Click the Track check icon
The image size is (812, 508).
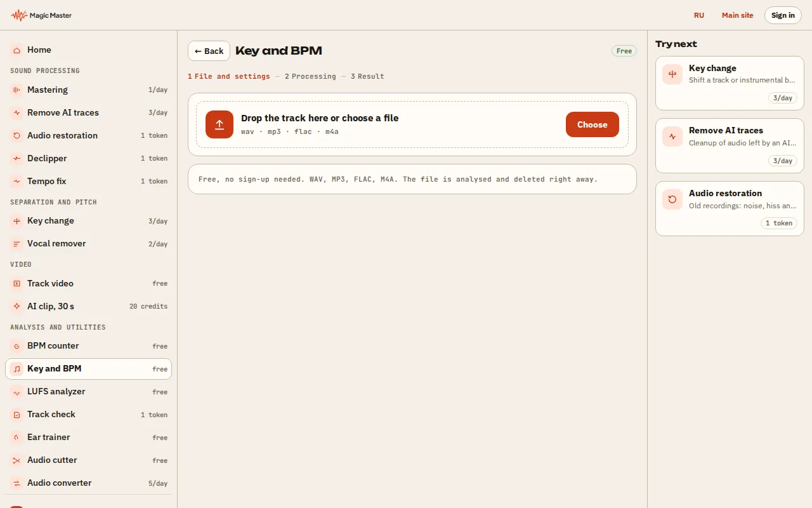click(x=16, y=415)
